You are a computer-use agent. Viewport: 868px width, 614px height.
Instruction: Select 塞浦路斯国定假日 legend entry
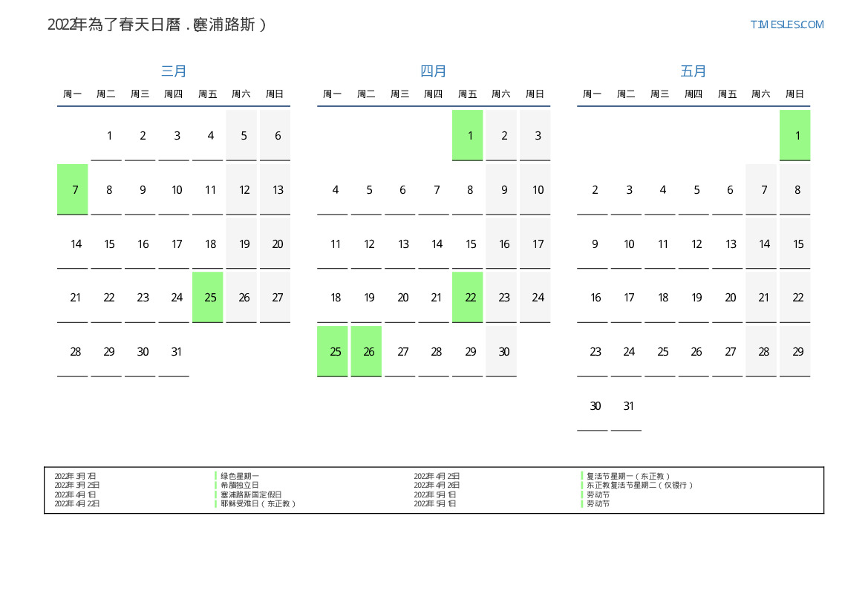[x=251, y=494]
